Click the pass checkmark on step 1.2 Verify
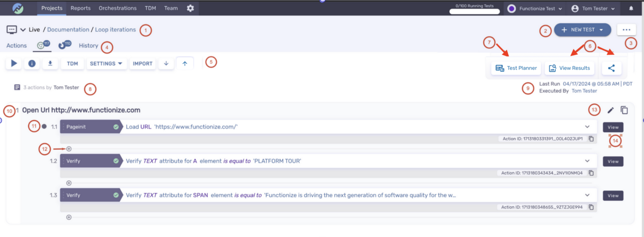Viewport: 644px width, 237px height. (x=116, y=161)
